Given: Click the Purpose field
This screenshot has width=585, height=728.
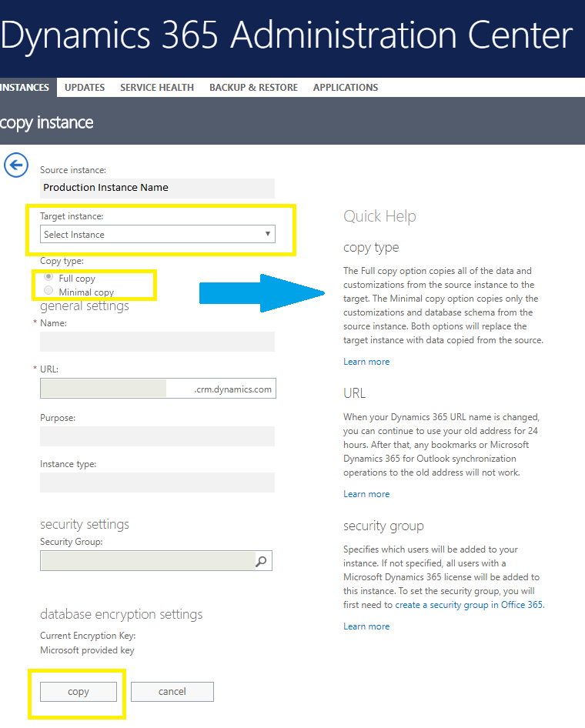Looking at the screenshot, I should coord(157,436).
